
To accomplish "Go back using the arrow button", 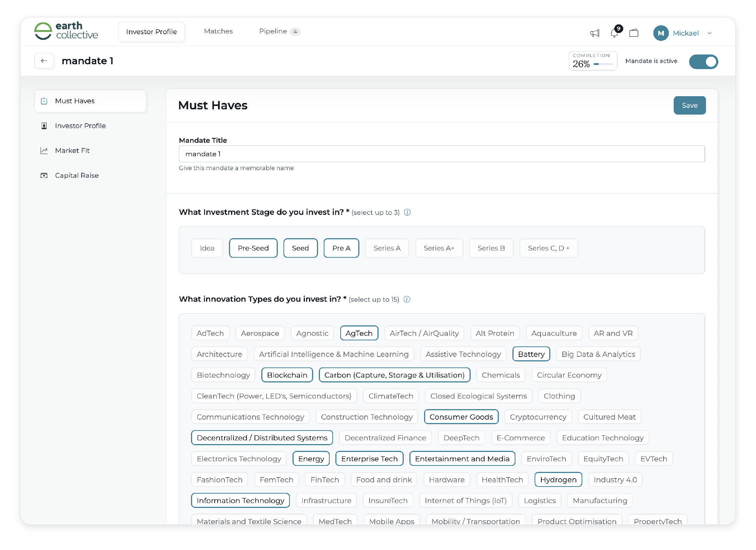I will coord(44,61).
